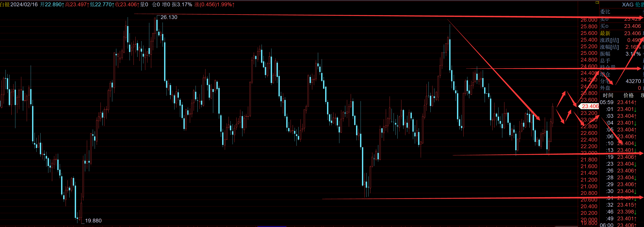Screen dimensions: 644x227
Task: Click the open price 开22.890 in the header
Action: pos(52,5)
